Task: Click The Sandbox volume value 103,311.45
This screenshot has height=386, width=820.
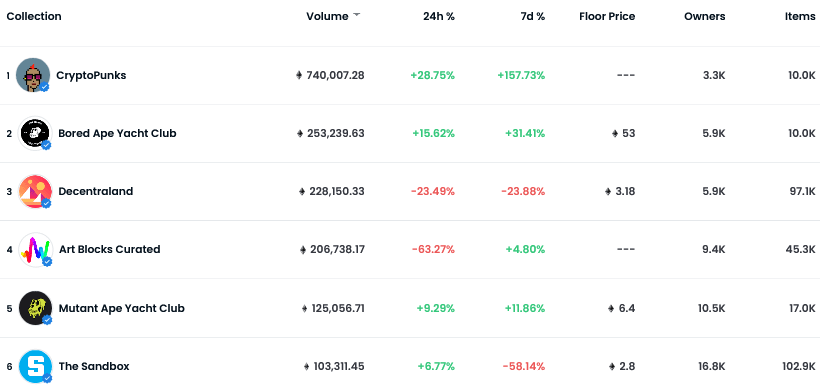Action: 339,366
